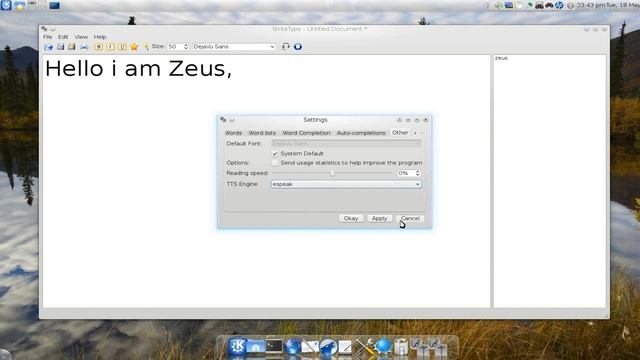This screenshot has width=640, height=360.
Task: Click the first floppy-disk Save icon
Action: 60,47
